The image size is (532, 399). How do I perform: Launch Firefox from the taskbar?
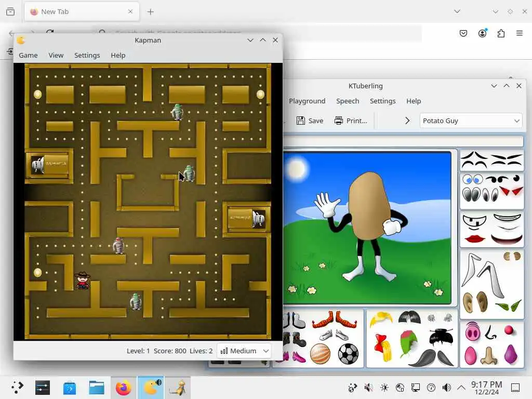pos(124,388)
